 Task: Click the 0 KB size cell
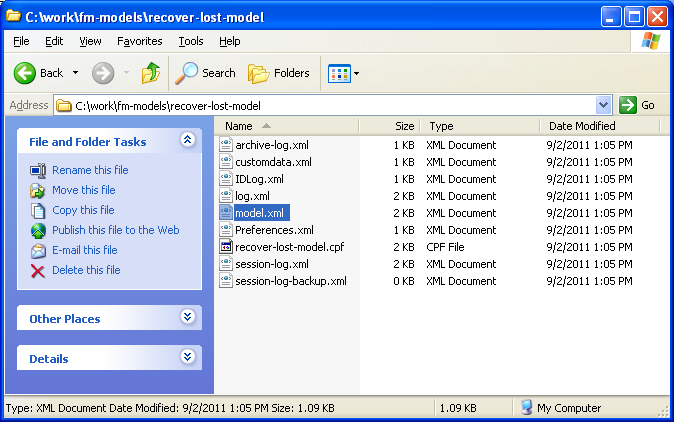[x=404, y=281]
